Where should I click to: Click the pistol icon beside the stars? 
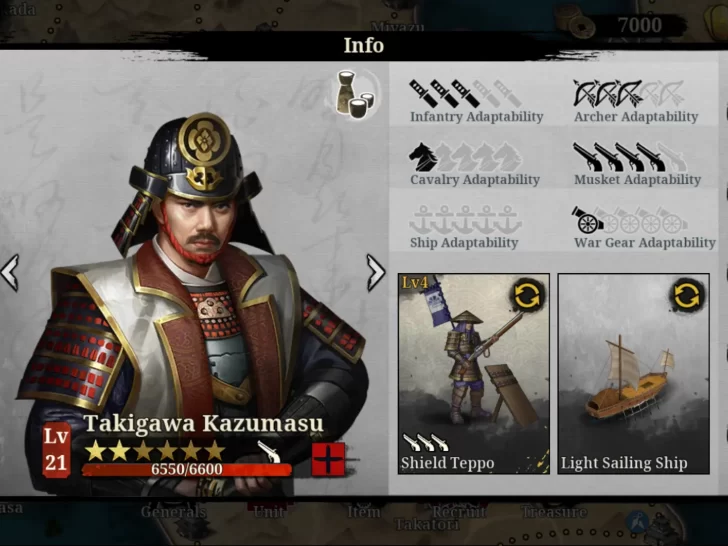coord(270,451)
